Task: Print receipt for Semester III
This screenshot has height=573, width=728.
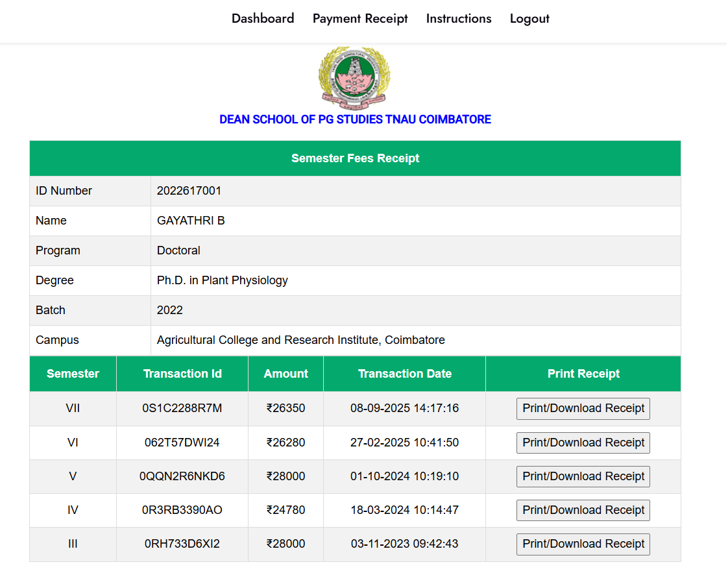Action: pyautogui.click(x=583, y=544)
